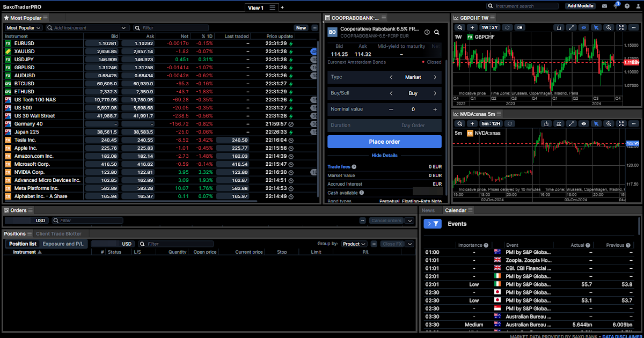This screenshot has width=644, height=338.
Task: Toggle annotation visibility eye in NVDA chart
Action: pos(584,123)
